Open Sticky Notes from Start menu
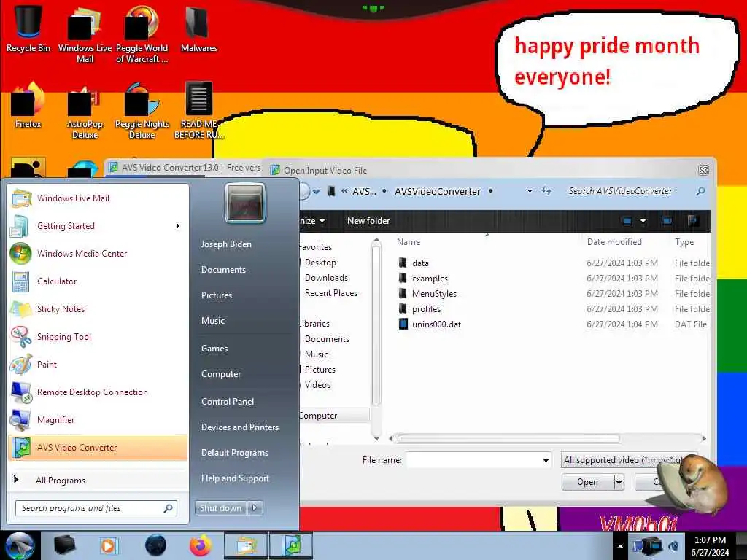 point(98,308)
